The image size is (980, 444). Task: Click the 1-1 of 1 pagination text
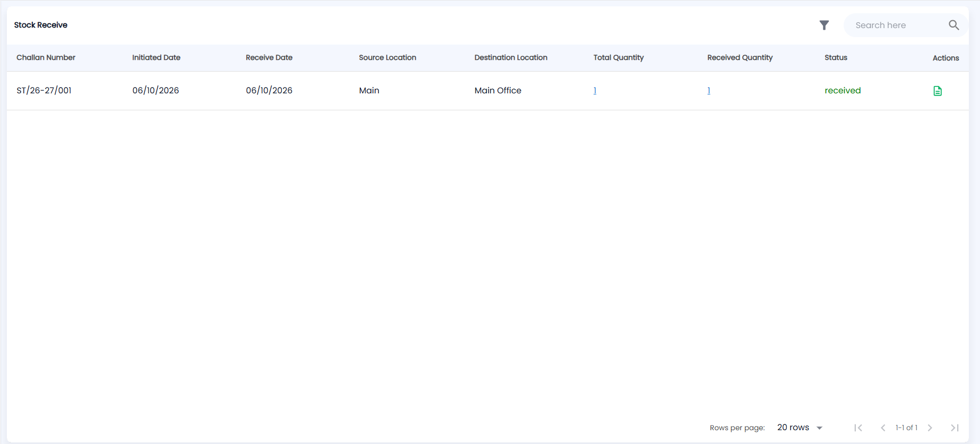906,428
